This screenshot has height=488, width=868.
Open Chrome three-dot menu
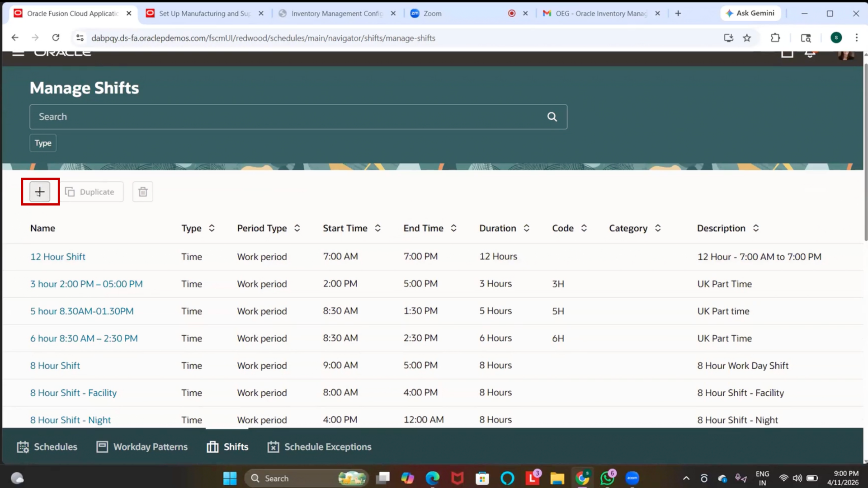(x=856, y=38)
